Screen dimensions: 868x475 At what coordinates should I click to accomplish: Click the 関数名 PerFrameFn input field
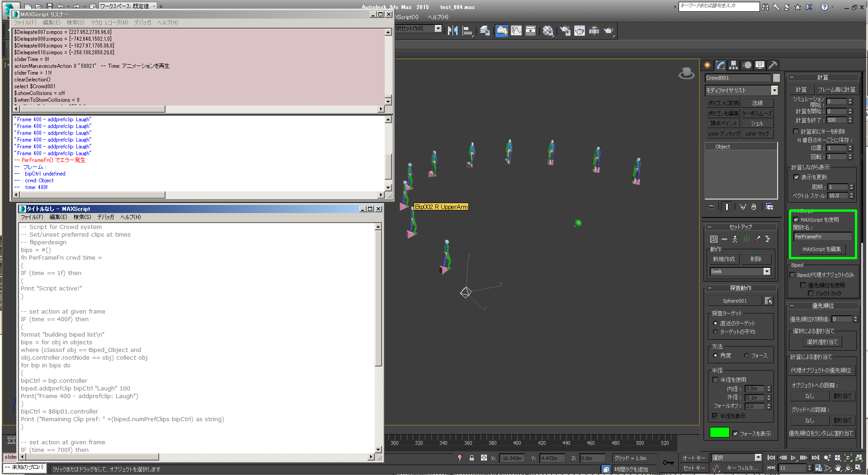point(823,237)
